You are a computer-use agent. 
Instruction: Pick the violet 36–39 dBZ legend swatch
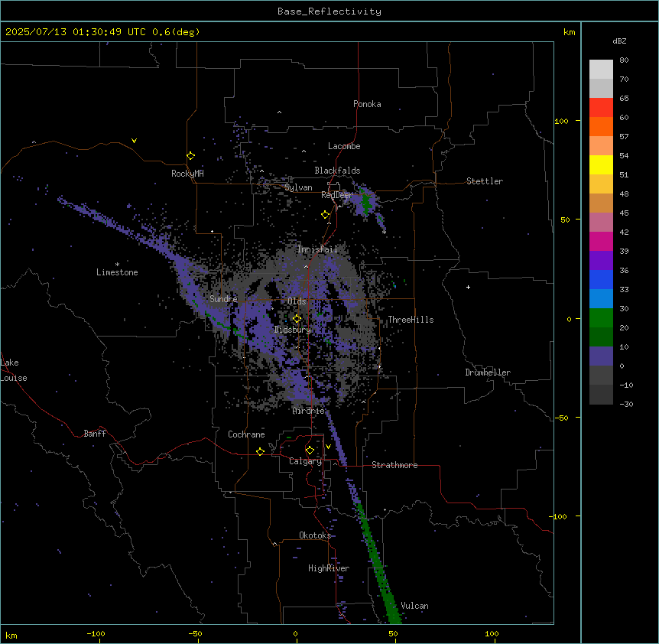click(601, 261)
